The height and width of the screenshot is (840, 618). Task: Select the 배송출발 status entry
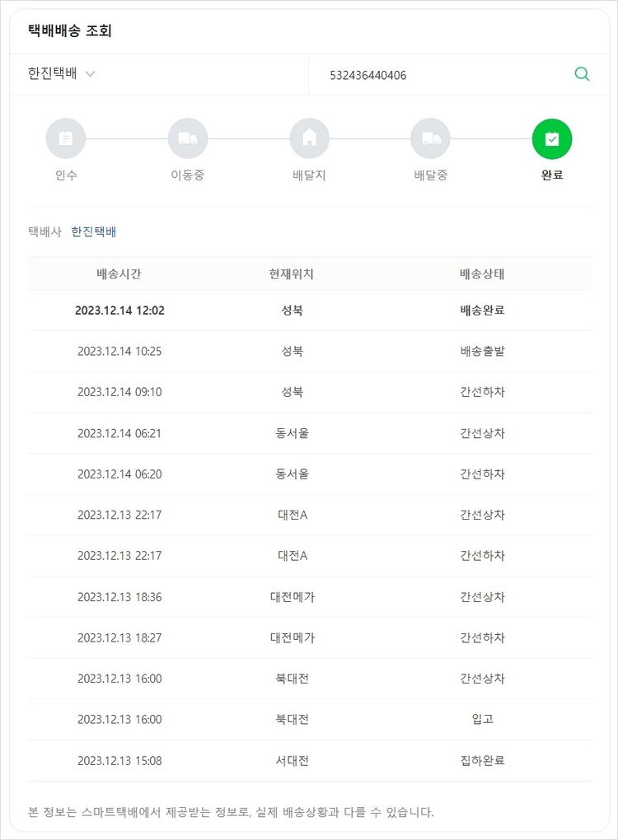tap(482, 351)
